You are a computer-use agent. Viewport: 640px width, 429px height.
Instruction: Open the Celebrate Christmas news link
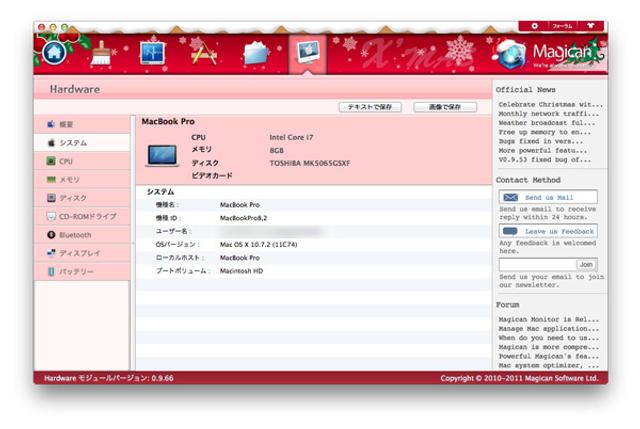(x=549, y=104)
